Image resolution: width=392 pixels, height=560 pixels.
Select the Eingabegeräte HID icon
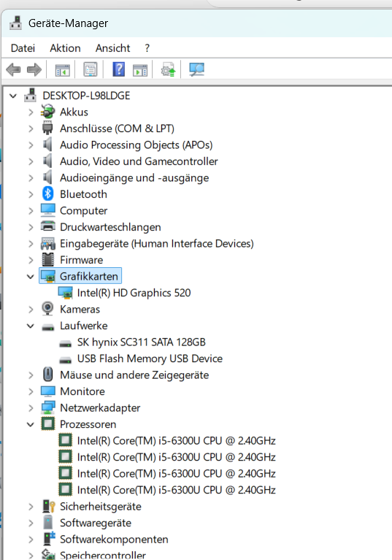click(x=48, y=243)
